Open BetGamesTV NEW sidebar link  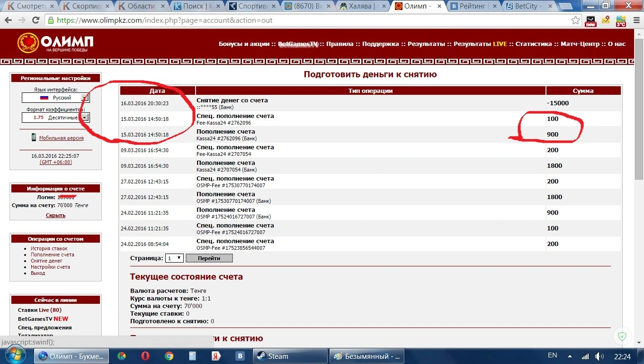pyautogui.click(x=43, y=319)
